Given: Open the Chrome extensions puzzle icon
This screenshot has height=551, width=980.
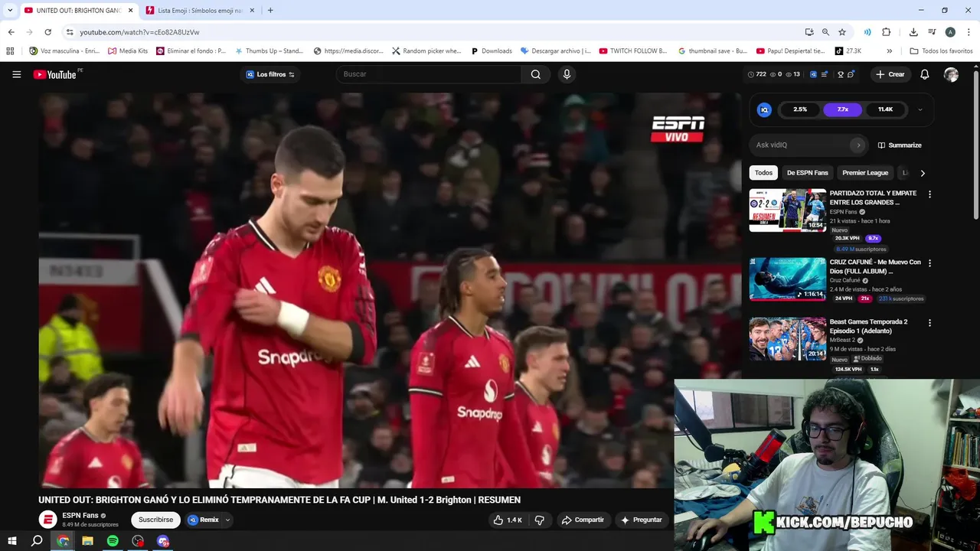Looking at the screenshot, I should (887, 32).
